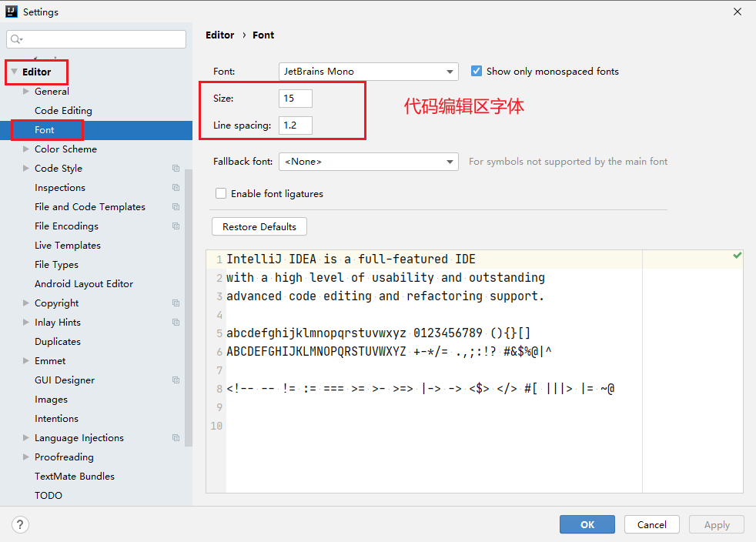The height and width of the screenshot is (542, 756).
Task: Click the Cancel button
Action: [652, 524]
